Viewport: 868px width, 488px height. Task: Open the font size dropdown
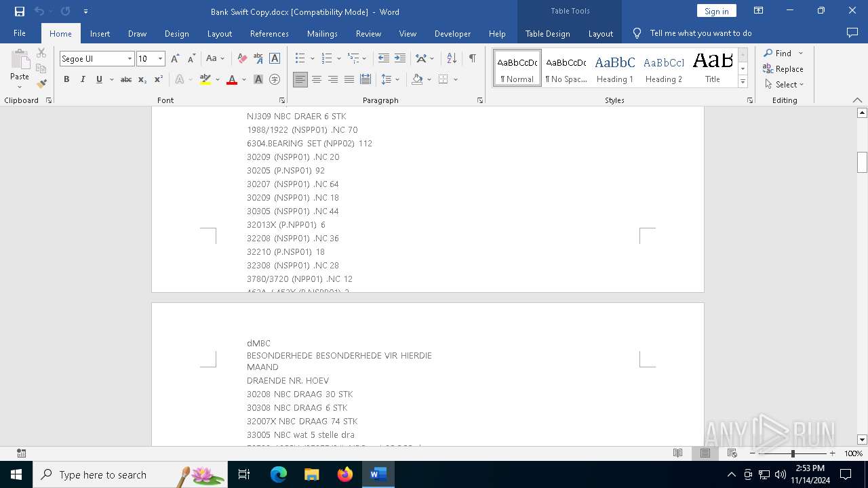point(161,59)
